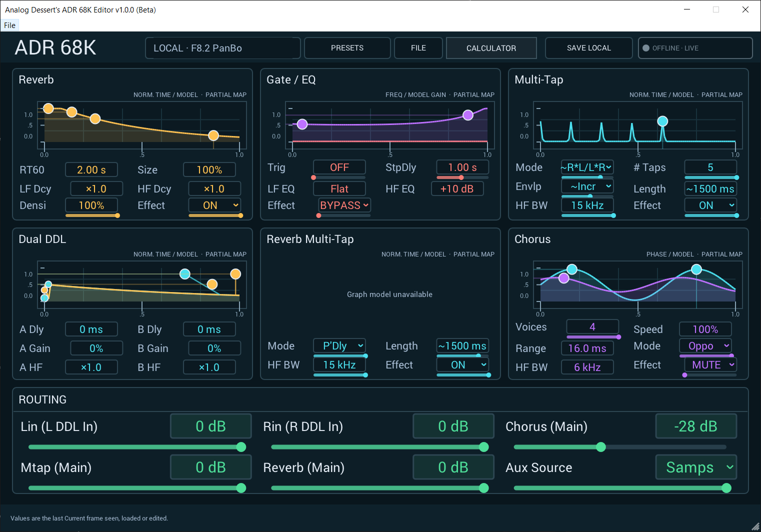Click Multi-Tap Length ~1500 ms value
Screen dimensions: 761x532
coord(710,189)
